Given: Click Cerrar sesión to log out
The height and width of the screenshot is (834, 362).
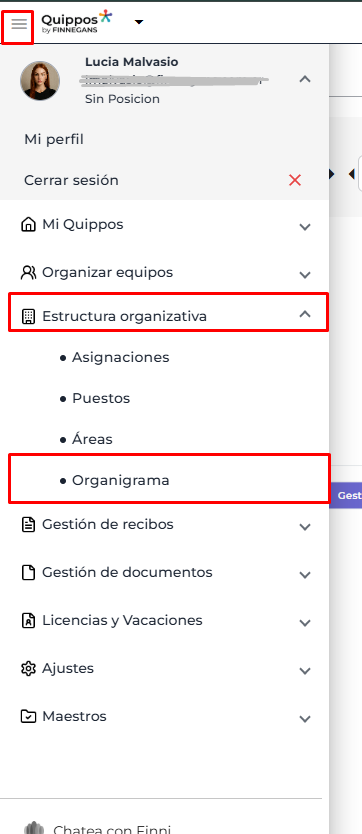Looking at the screenshot, I should pos(71,180).
